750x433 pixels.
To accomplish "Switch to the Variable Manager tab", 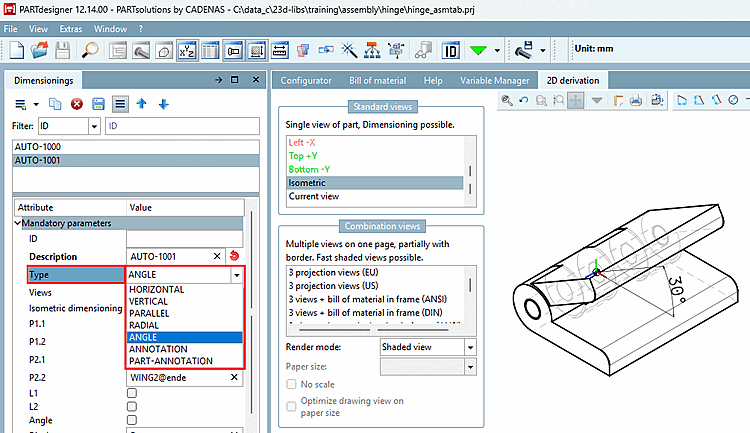I will 495,80.
